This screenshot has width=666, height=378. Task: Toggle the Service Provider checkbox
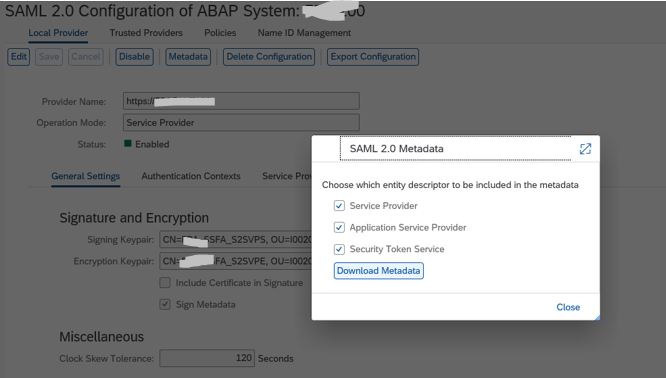(339, 206)
